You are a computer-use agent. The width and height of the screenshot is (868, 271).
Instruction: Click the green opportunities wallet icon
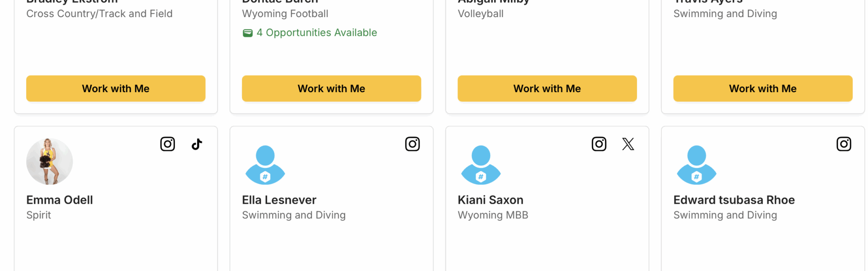pyautogui.click(x=248, y=33)
